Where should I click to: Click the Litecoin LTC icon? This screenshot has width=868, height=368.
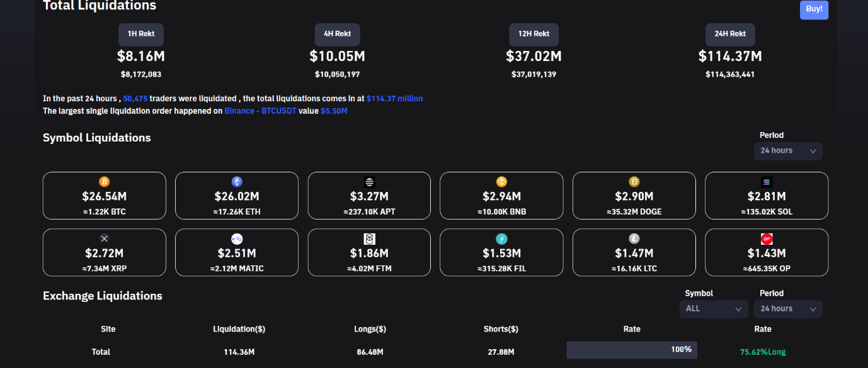click(x=634, y=239)
